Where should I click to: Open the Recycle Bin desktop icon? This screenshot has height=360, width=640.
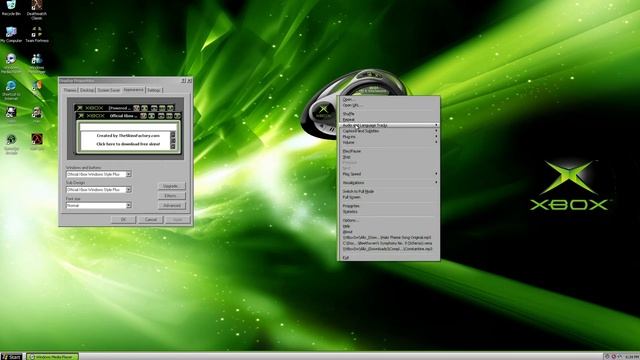[x=11, y=8]
